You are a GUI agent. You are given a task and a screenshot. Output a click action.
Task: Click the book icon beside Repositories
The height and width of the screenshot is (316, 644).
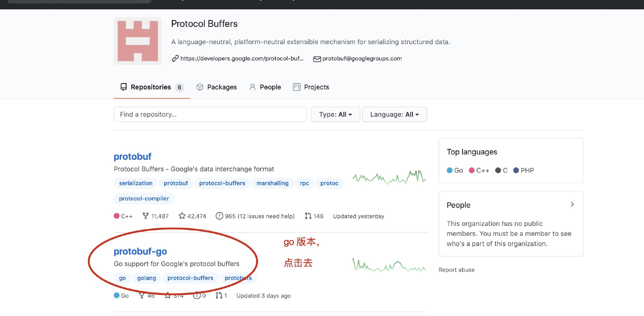123,87
